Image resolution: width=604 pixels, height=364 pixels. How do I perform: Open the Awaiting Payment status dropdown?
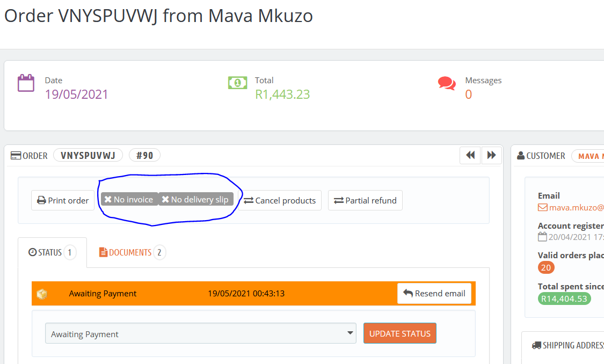[x=201, y=333]
